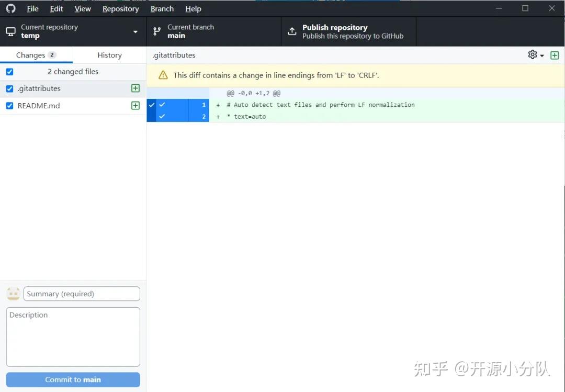The width and height of the screenshot is (565, 392).
Task: Uncheck the 2 changed files checkbox
Action: (x=9, y=72)
